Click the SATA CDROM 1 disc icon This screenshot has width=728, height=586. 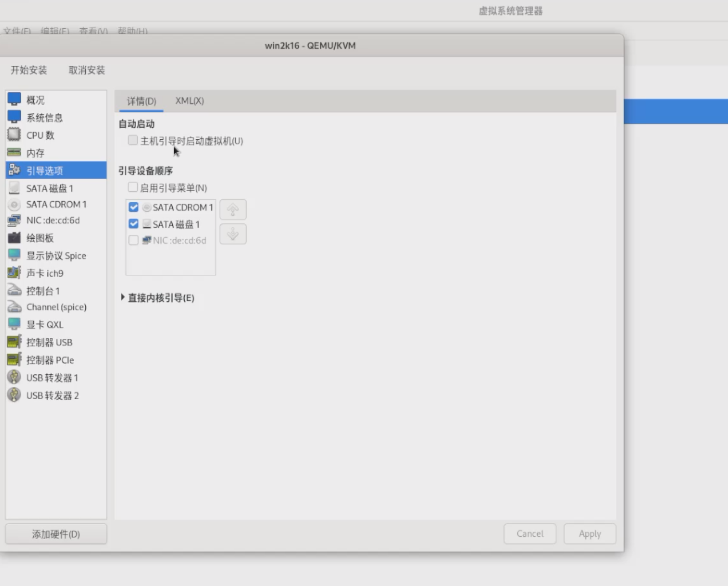coord(14,205)
